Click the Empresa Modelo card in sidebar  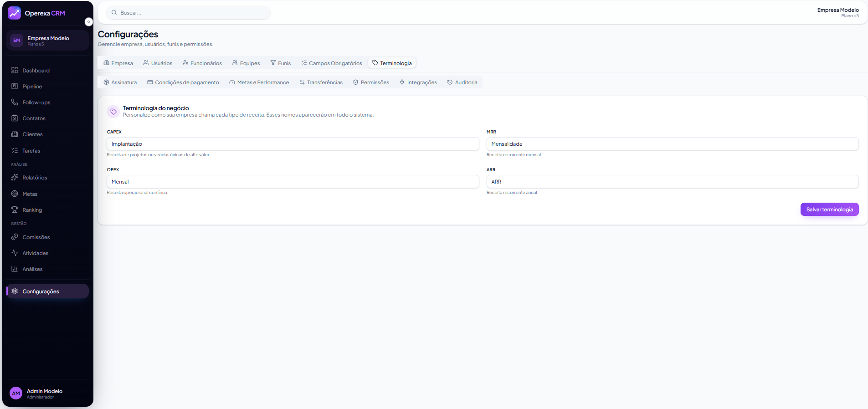48,41
